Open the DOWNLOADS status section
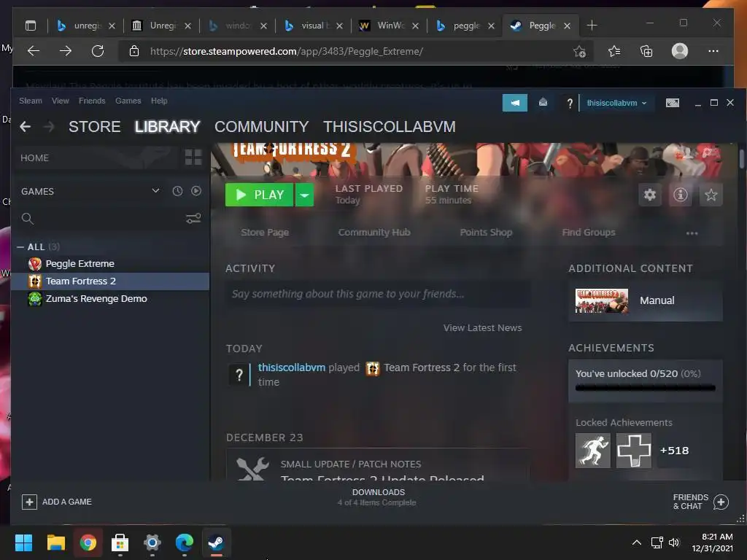Viewport: 747px width, 560px height. 378,497
